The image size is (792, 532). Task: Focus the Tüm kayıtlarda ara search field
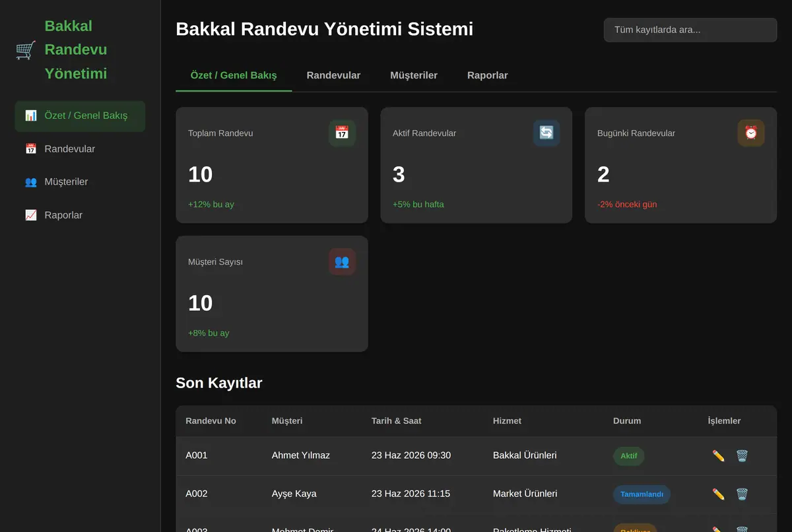click(690, 30)
